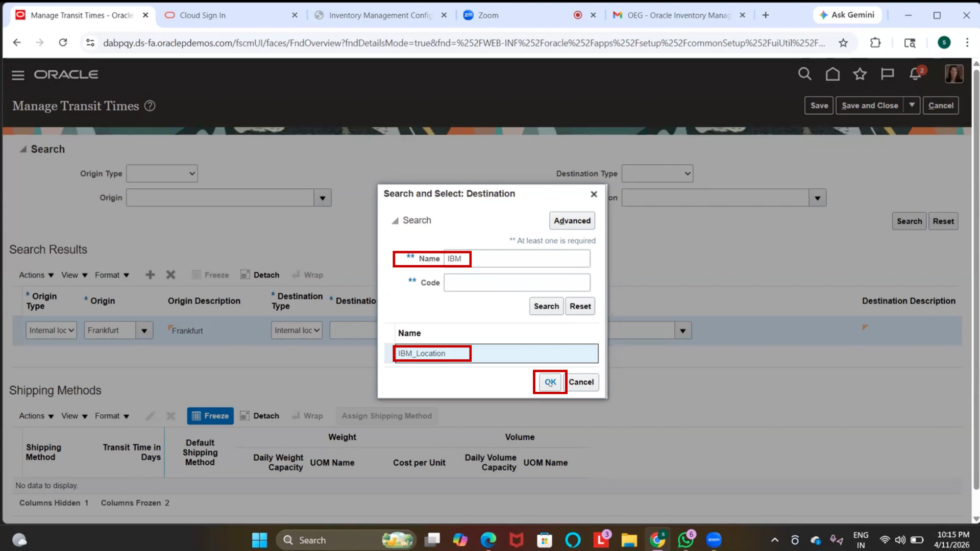The width and height of the screenshot is (980, 551).
Task: Open File Explorer from the taskbar
Action: click(629, 540)
